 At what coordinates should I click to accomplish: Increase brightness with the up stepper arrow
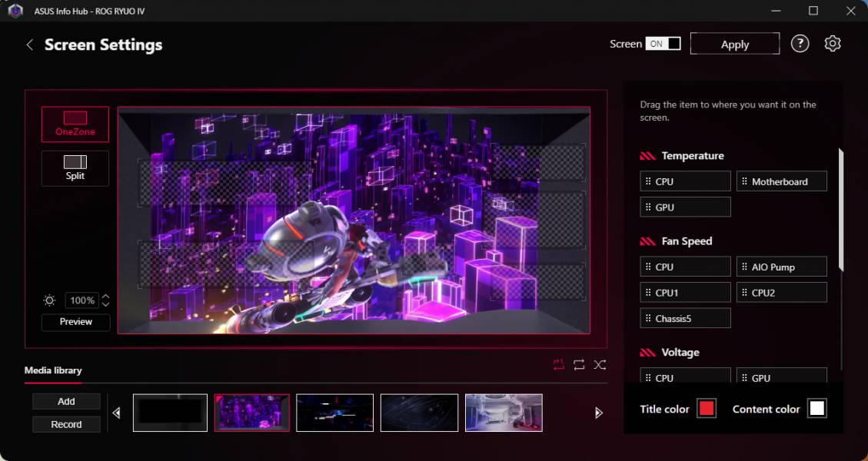pos(106,297)
